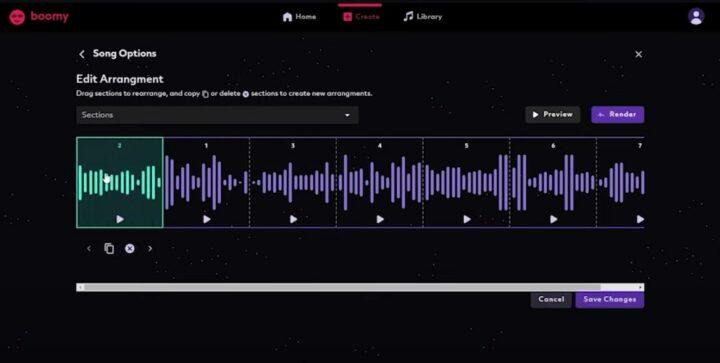Play section 2 preview
720x363 pixels.
pos(120,219)
